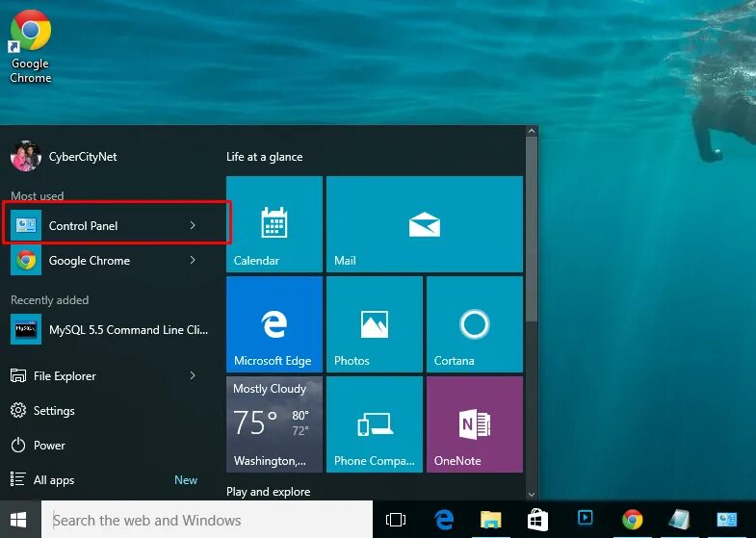This screenshot has height=538, width=756.
Task: Click Start menu scrollbar up arrow
Action: tap(532, 131)
